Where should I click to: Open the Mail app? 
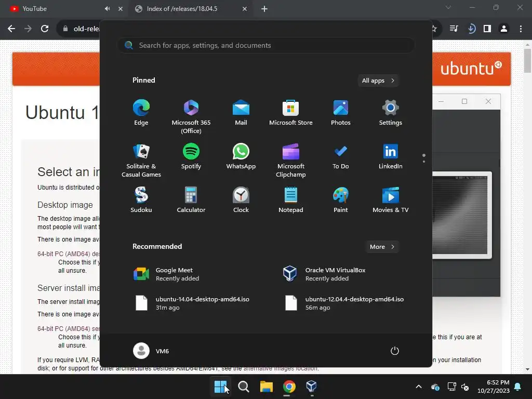coord(241,113)
